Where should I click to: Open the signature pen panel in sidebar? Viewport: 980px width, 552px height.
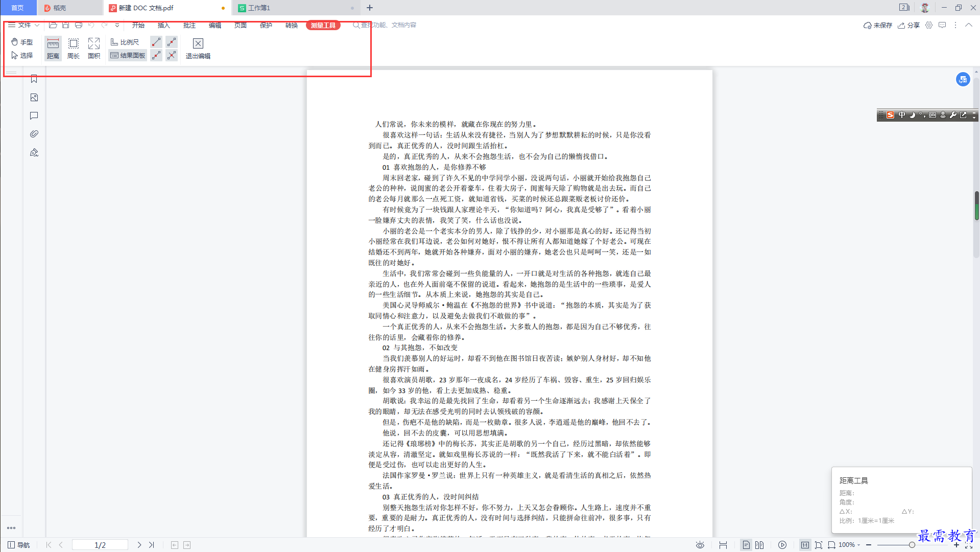34,152
